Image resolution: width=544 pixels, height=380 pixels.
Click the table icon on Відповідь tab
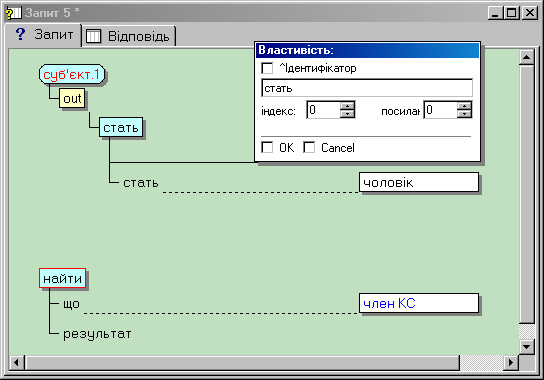(x=93, y=36)
